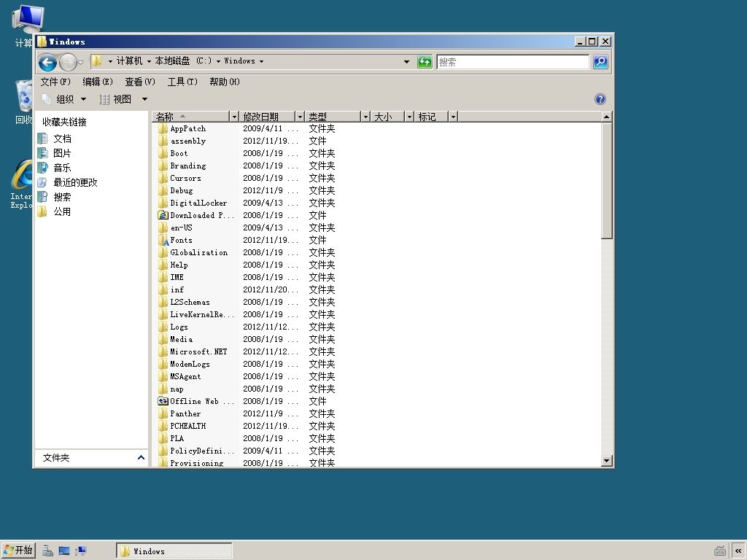Select the Debug folder icon
Viewport: 747px width, 560px height.
click(163, 190)
